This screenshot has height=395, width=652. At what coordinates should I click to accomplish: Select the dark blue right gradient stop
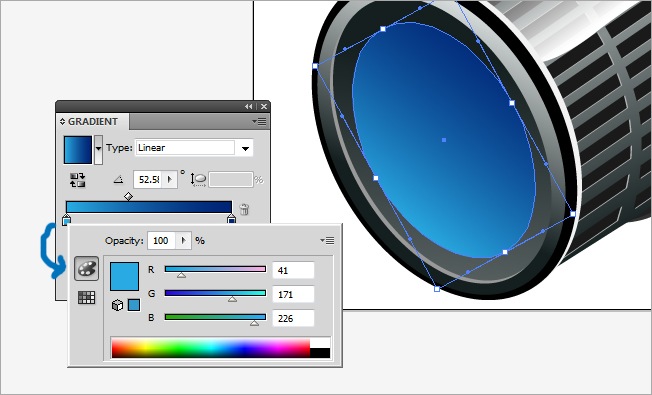click(x=232, y=219)
